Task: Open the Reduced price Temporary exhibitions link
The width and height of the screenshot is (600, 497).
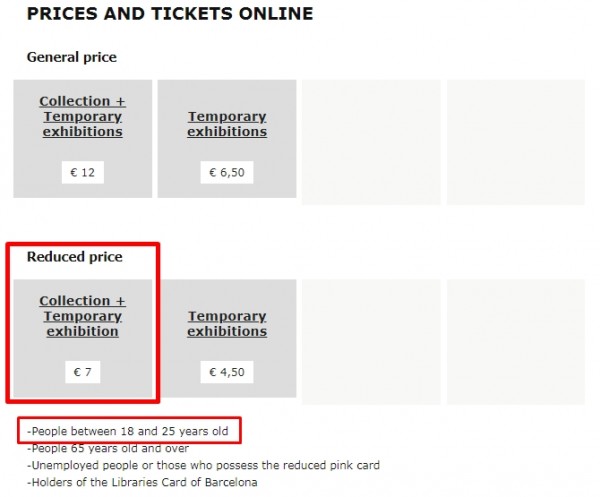Action: point(227,324)
